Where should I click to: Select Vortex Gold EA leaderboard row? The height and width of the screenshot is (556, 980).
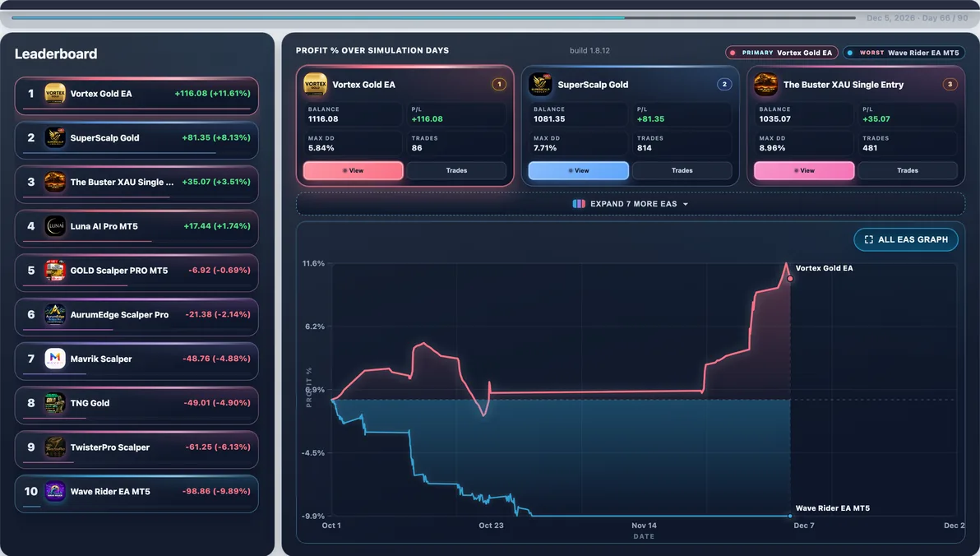coord(136,95)
